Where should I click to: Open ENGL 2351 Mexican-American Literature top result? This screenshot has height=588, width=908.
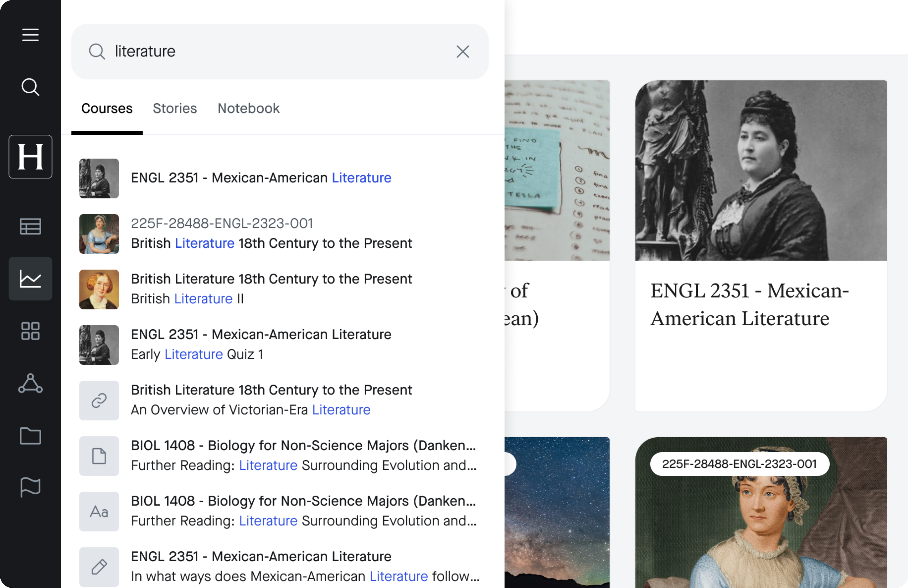point(280,178)
